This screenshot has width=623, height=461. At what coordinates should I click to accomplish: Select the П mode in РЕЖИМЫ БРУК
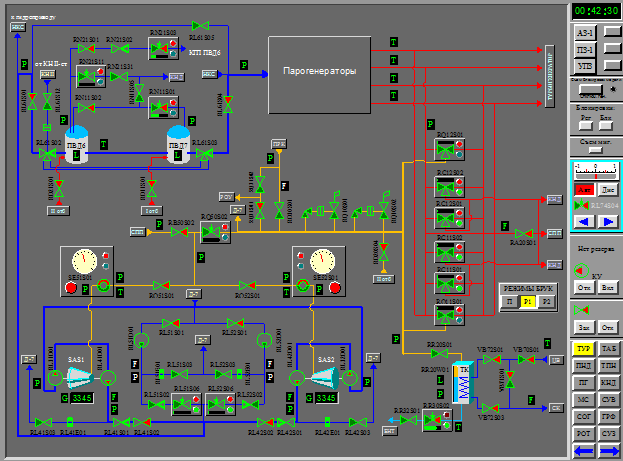[x=509, y=302]
